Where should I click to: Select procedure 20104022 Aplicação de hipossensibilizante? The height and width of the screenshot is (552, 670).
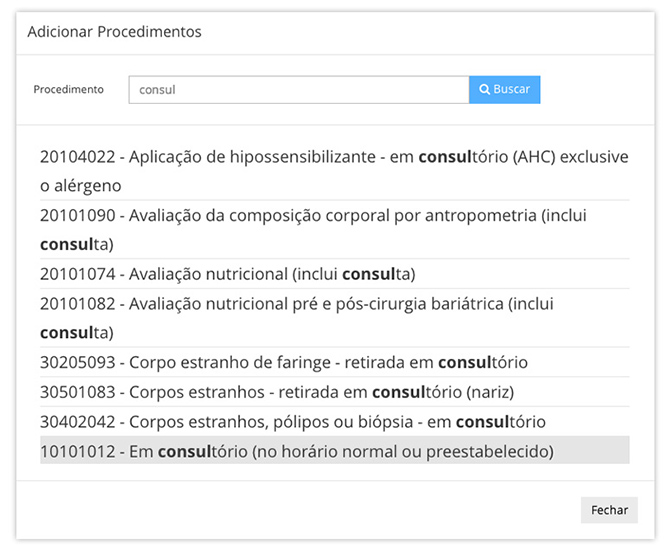click(x=335, y=171)
